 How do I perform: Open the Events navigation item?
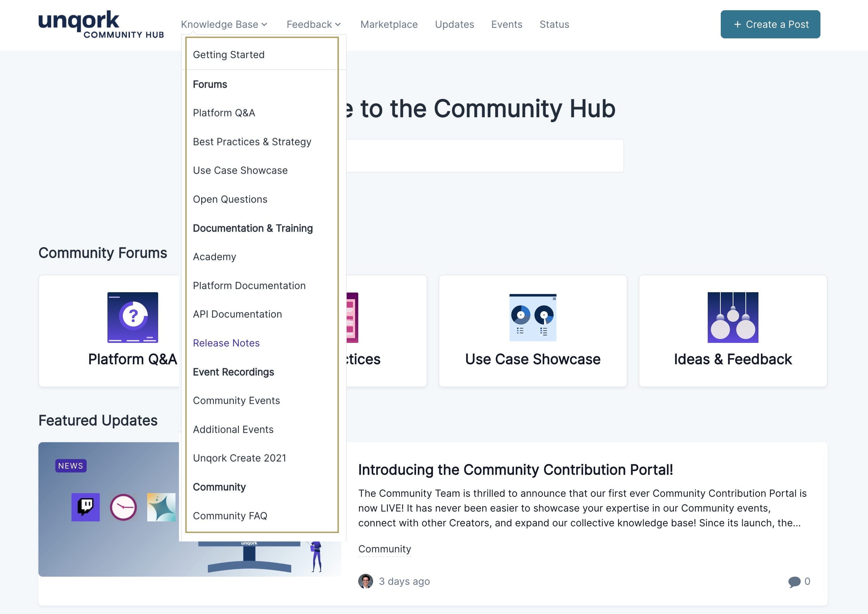[507, 25]
